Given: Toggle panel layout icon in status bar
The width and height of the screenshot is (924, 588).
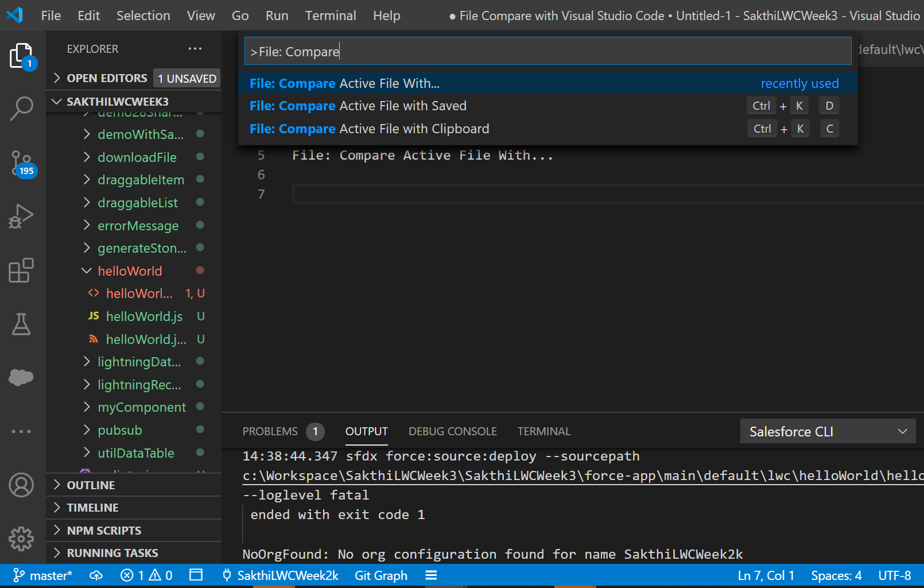Looking at the screenshot, I should (x=196, y=575).
